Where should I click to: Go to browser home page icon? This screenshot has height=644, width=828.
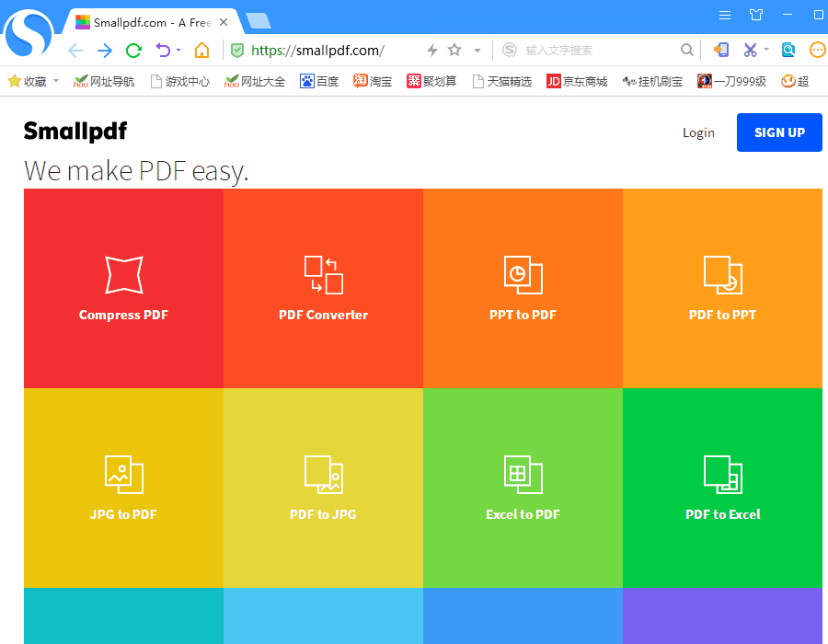coord(201,51)
